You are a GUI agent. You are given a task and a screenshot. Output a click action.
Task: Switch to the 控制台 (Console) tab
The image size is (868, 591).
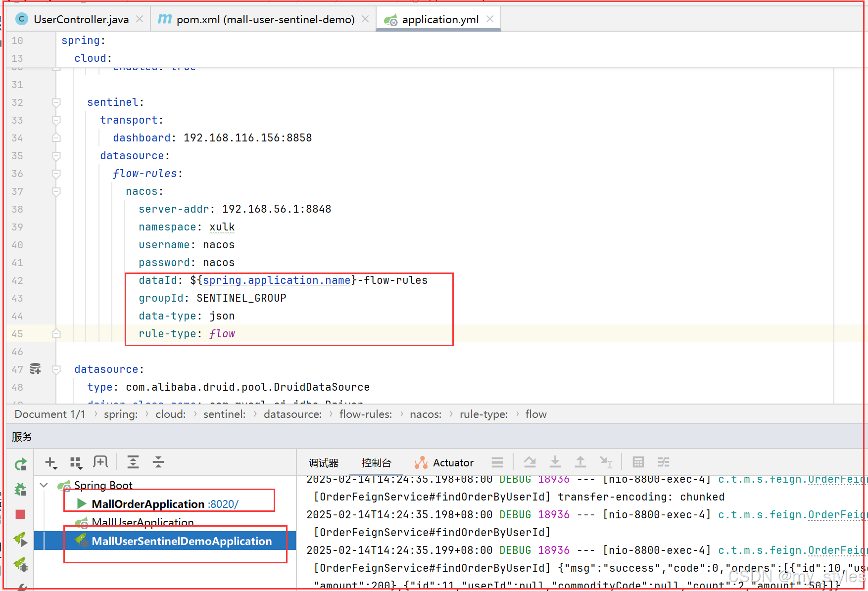[376, 463]
